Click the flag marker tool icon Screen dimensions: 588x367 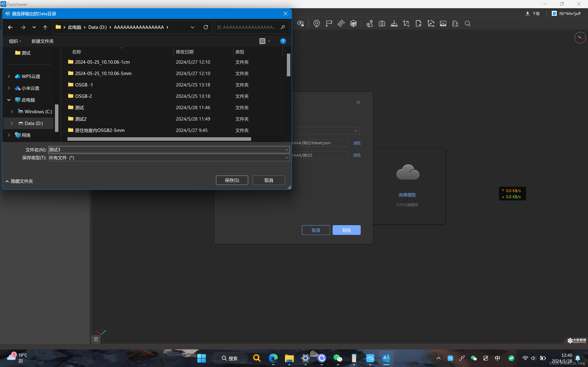[329, 23]
